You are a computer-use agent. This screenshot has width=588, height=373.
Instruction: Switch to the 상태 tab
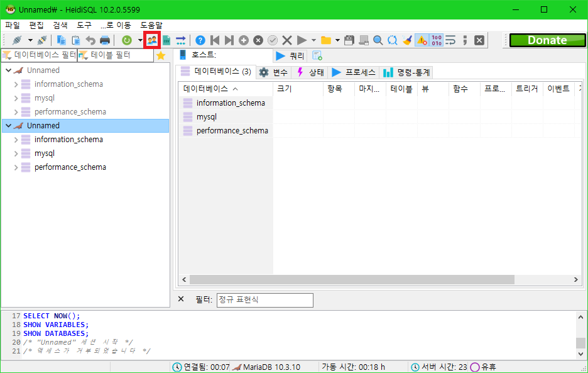[x=310, y=72]
